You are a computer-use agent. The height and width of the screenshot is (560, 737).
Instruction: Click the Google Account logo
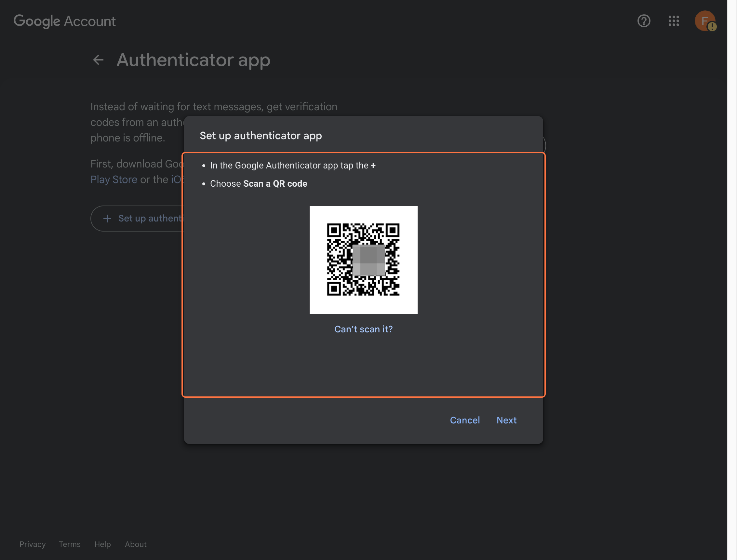(65, 21)
